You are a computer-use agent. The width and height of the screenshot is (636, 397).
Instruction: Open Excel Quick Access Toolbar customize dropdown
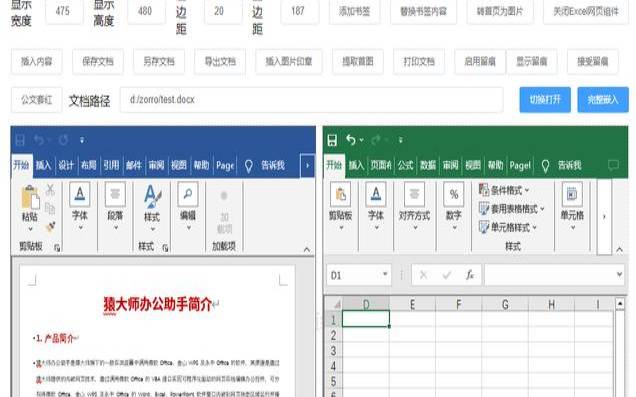coord(400,140)
